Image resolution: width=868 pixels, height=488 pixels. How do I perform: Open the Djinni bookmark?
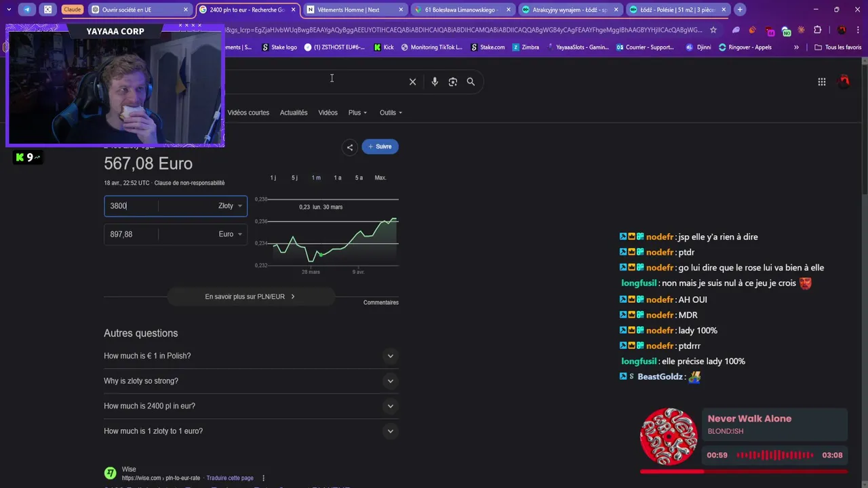click(698, 47)
